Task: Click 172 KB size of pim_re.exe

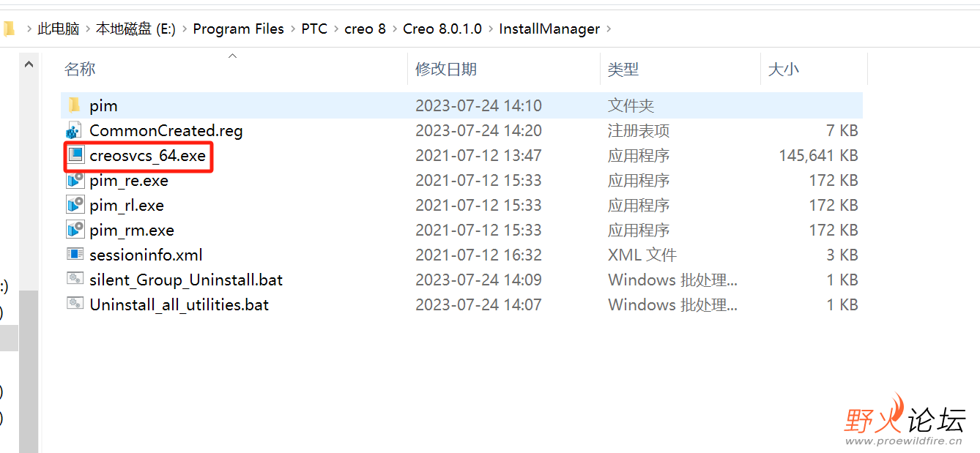Action: (x=834, y=181)
